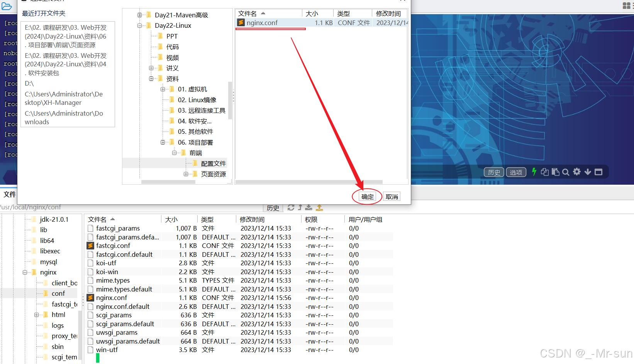Click the download icon in file panel toolbar
This screenshot has height=364, width=634.
tap(309, 207)
